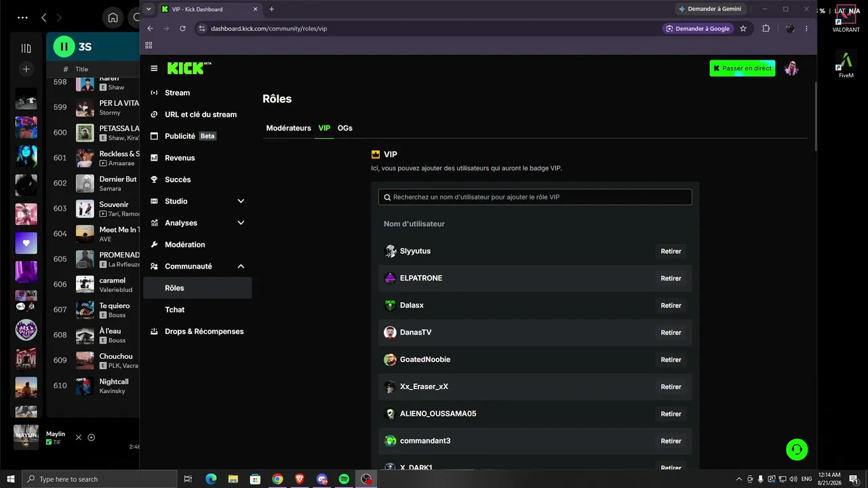The width and height of the screenshot is (868, 488).
Task: Open Spotify Home
Action: 113,18
